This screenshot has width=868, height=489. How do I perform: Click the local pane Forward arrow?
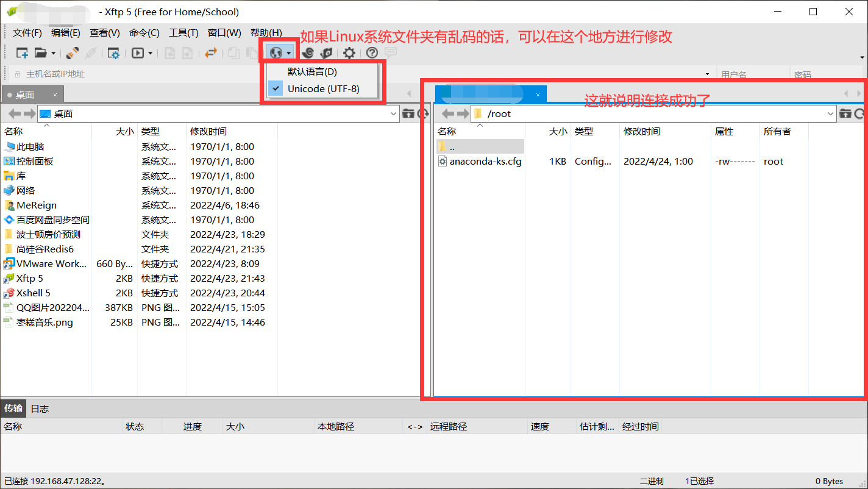click(29, 113)
